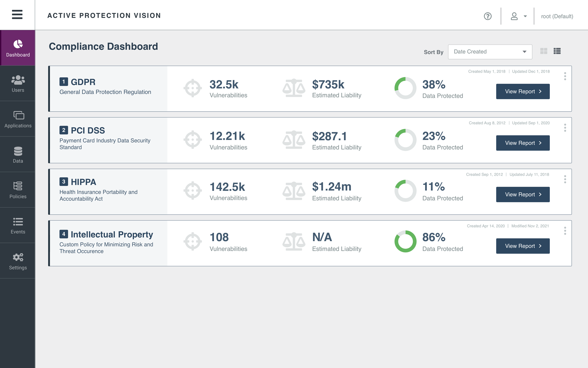Click the GDPR policy title
588x368 pixels.
(83, 82)
